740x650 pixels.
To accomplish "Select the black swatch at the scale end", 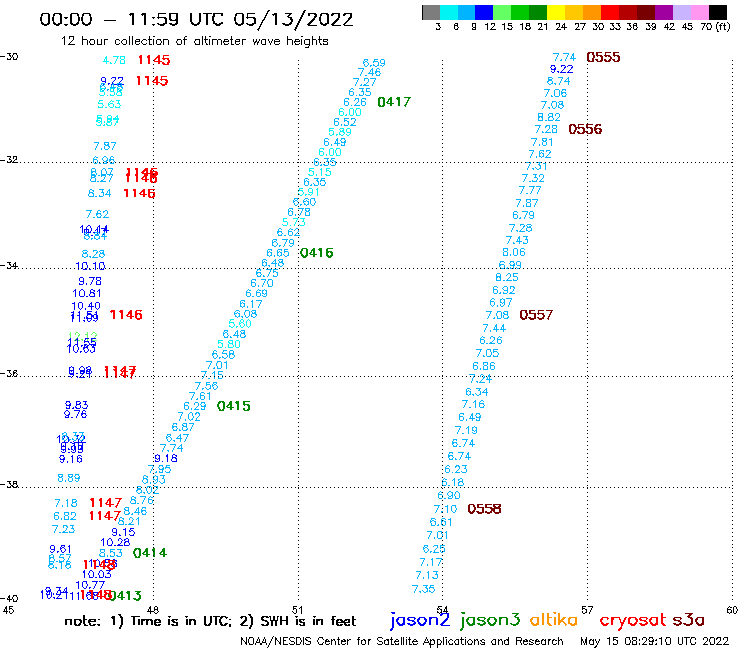I will point(718,12).
